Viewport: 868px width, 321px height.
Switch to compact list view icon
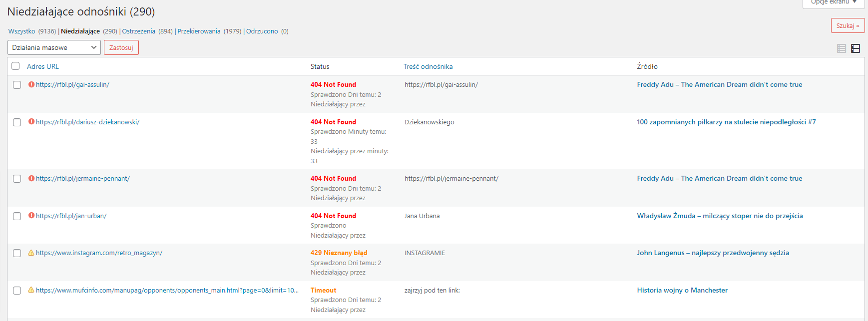point(842,48)
